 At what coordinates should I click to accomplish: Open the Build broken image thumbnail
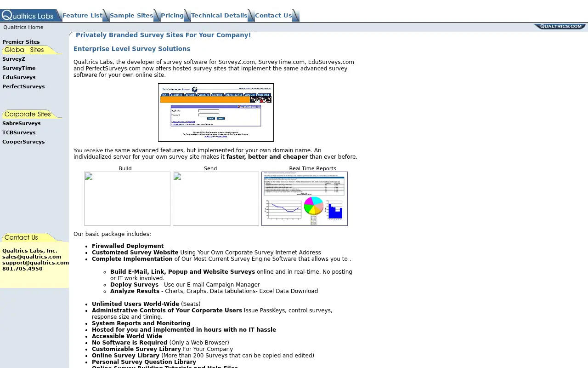[x=127, y=199]
